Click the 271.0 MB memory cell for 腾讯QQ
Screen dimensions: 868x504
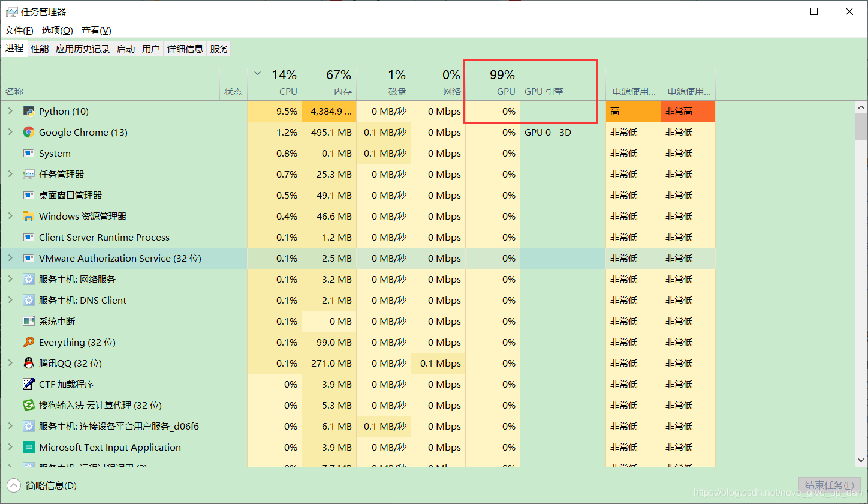329,363
